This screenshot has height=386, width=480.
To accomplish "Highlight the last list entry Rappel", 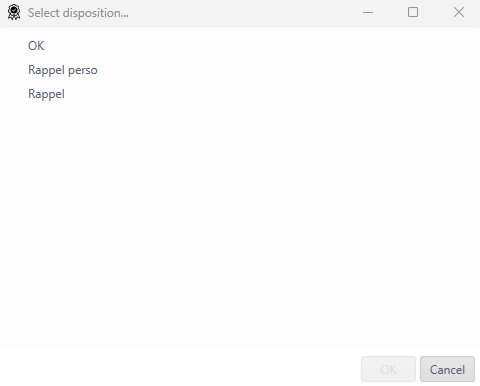I will pos(46,94).
